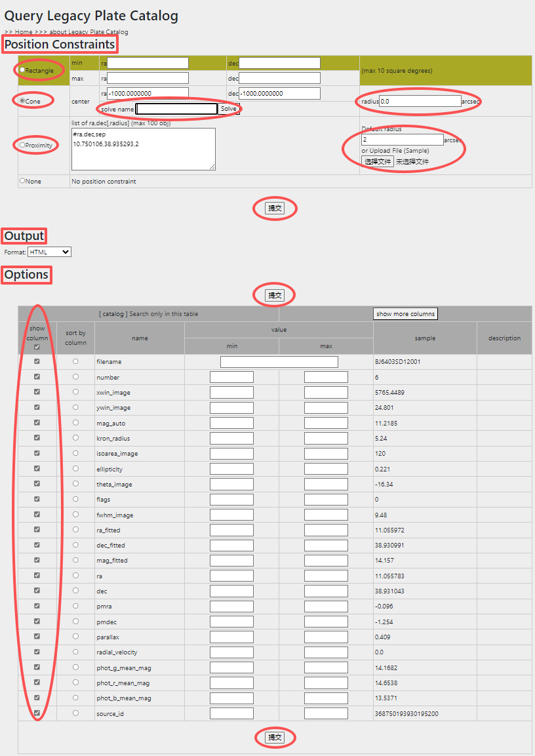Click the Proximity ra,dec list textarea
535x756 pixels.
[x=143, y=149]
